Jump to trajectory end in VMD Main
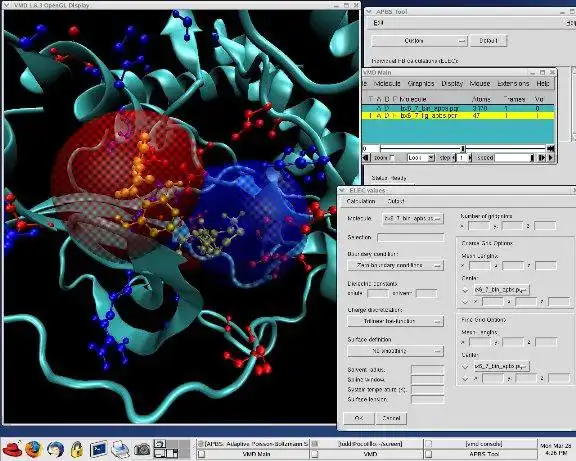This screenshot has width=576, height=461. tap(551, 148)
